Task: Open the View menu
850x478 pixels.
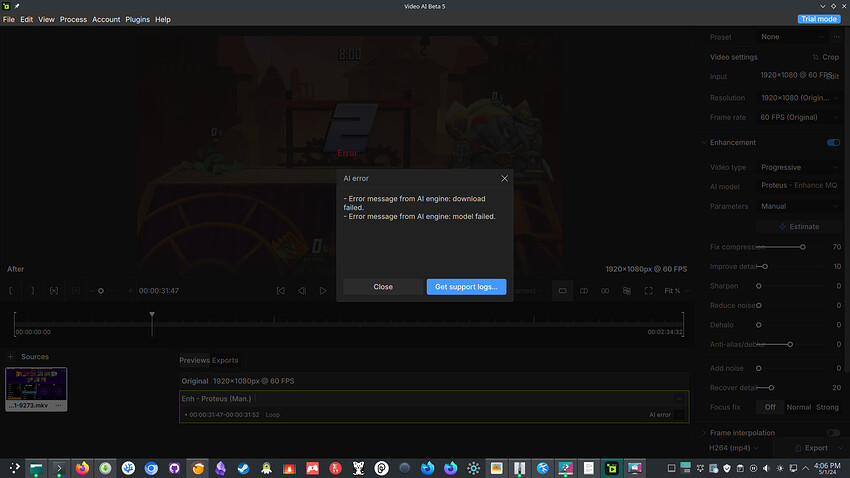Action: 46,20
